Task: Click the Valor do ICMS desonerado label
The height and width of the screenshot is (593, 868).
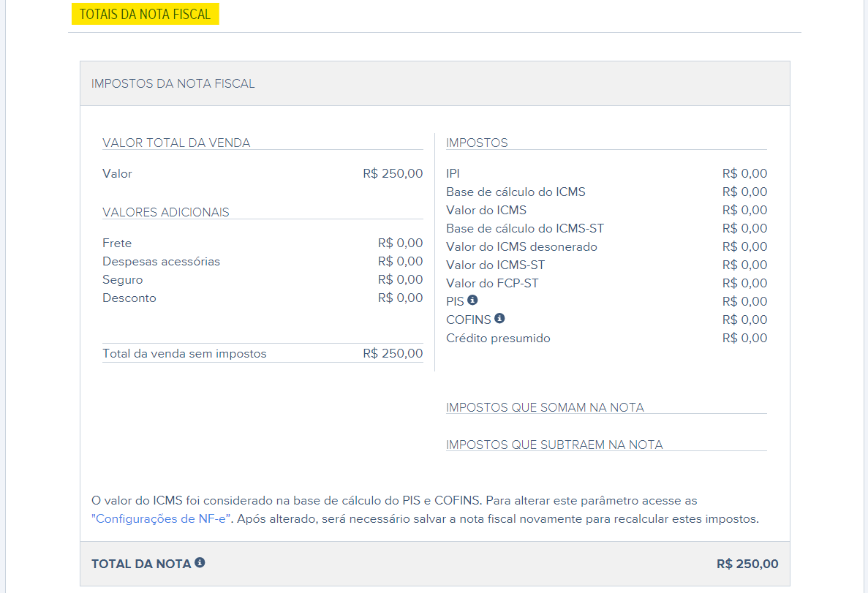Action: tap(521, 247)
